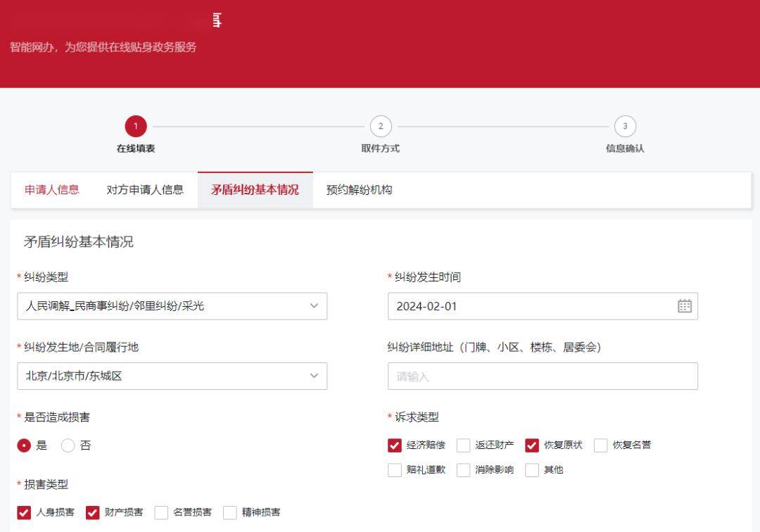Click the required asterisk beside 诉求类型
760x532 pixels.
coord(390,417)
